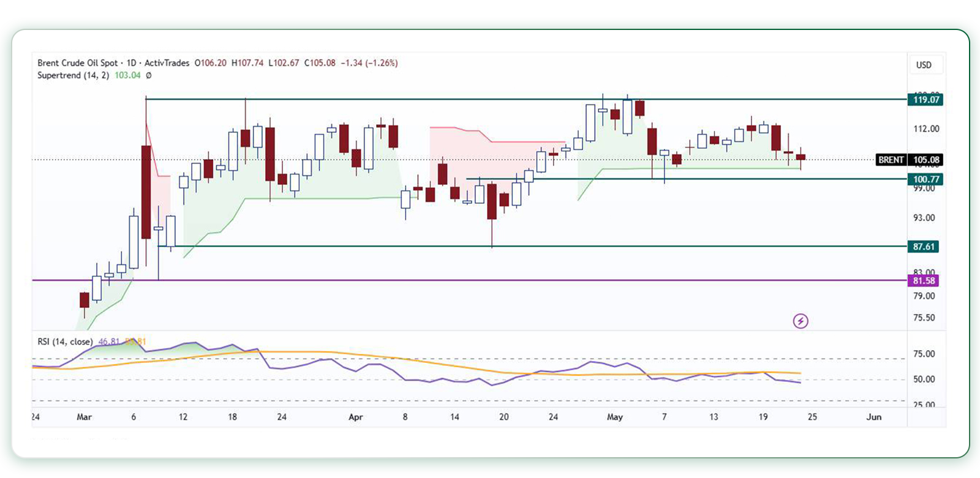Click the purple lightning bolt icon
980x478 pixels.
coord(801,321)
